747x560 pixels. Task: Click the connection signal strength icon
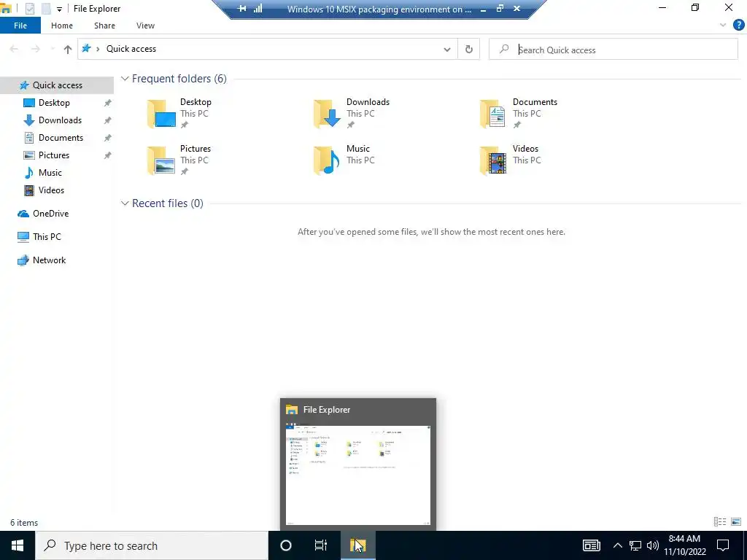pyautogui.click(x=258, y=9)
